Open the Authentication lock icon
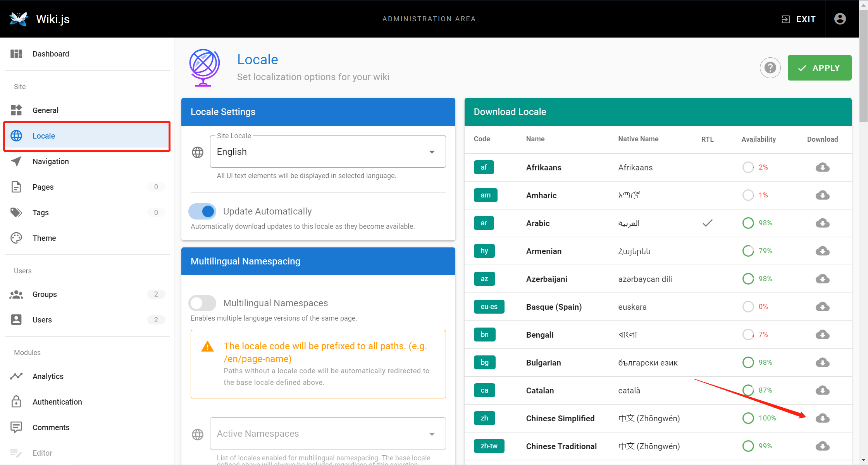This screenshot has width=868, height=465. click(x=16, y=402)
